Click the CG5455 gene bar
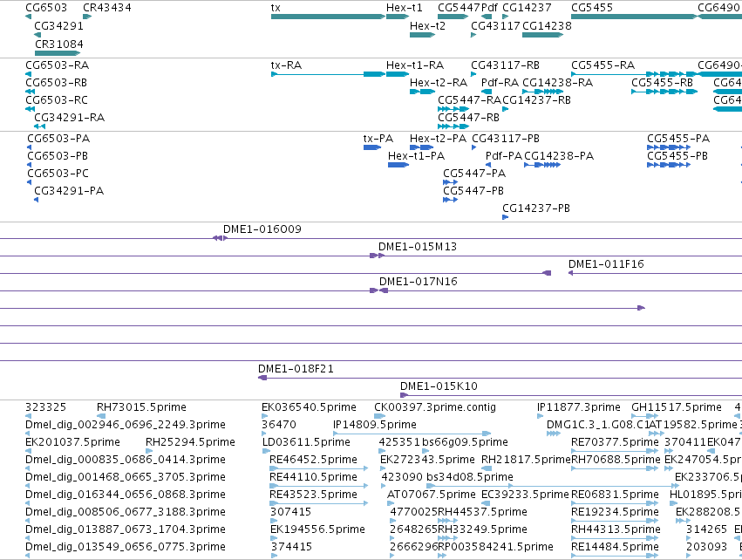The width and height of the screenshot is (742, 560). (x=634, y=17)
